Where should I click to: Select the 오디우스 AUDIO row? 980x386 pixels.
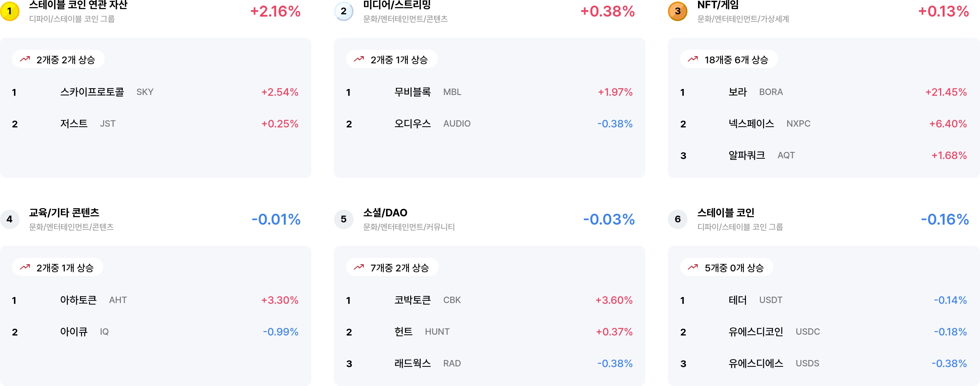point(489,124)
